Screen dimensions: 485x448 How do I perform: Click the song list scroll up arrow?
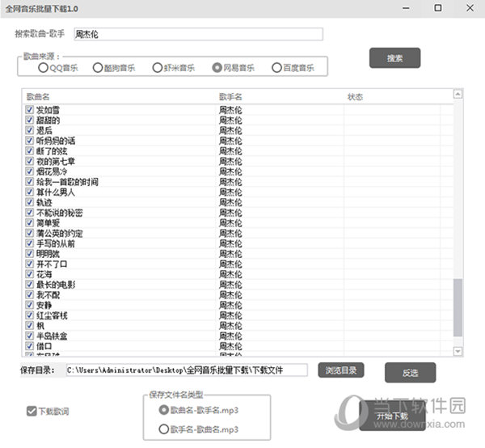pyautogui.click(x=458, y=94)
